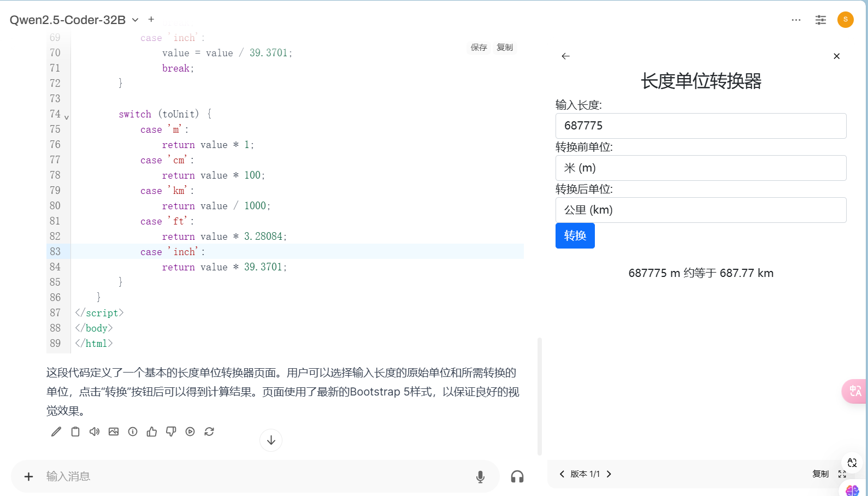Click the chat area vertical scrollbar
This screenshot has width=868, height=496.
click(540, 396)
